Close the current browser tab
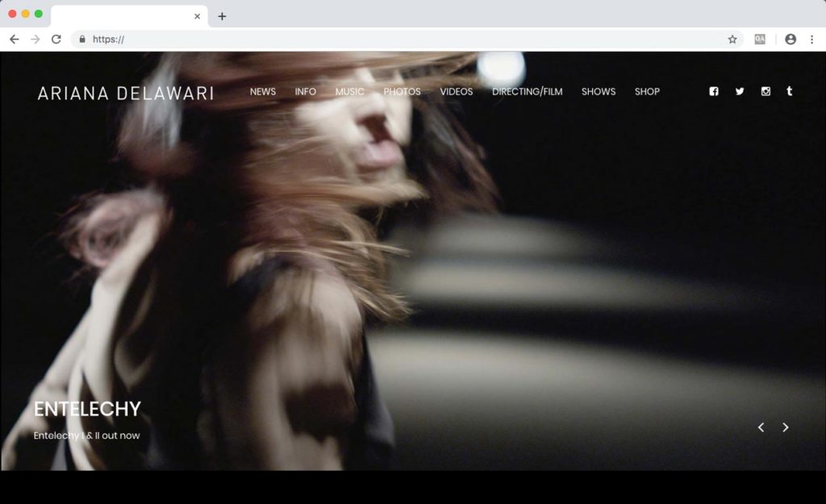Image resolution: width=826 pixels, height=504 pixels. click(x=197, y=16)
